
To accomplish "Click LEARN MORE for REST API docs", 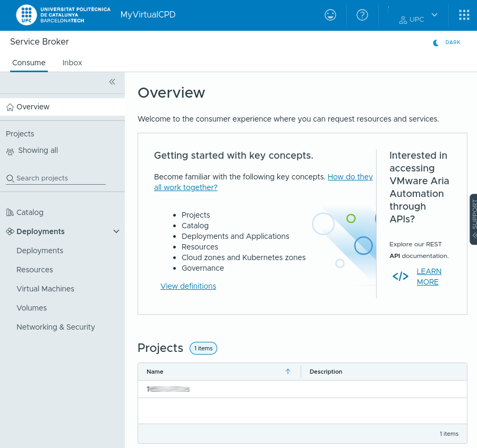I will click(428, 277).
